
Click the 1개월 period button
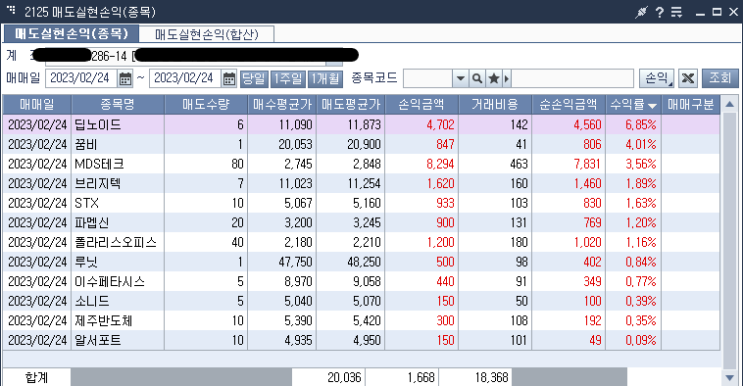click(325, 79)
